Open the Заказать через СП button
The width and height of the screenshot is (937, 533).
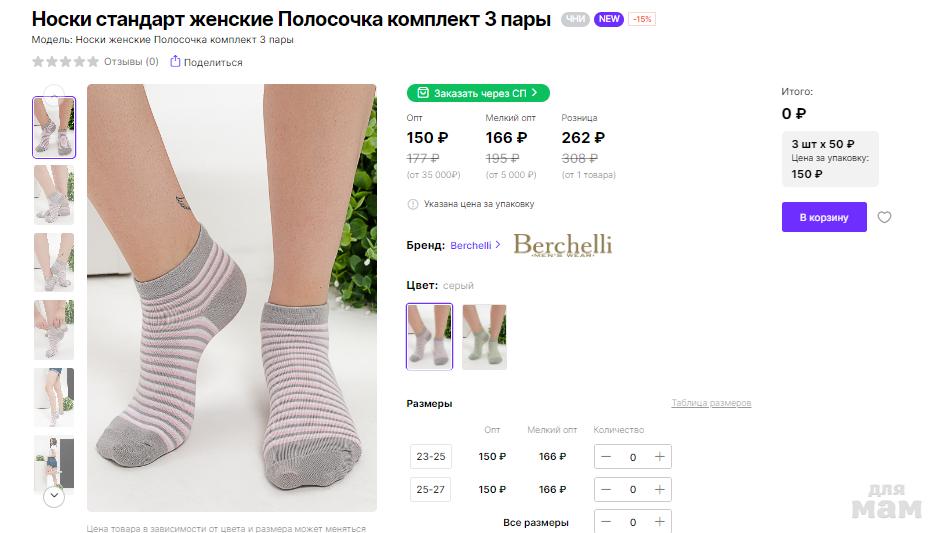(478, 93)
